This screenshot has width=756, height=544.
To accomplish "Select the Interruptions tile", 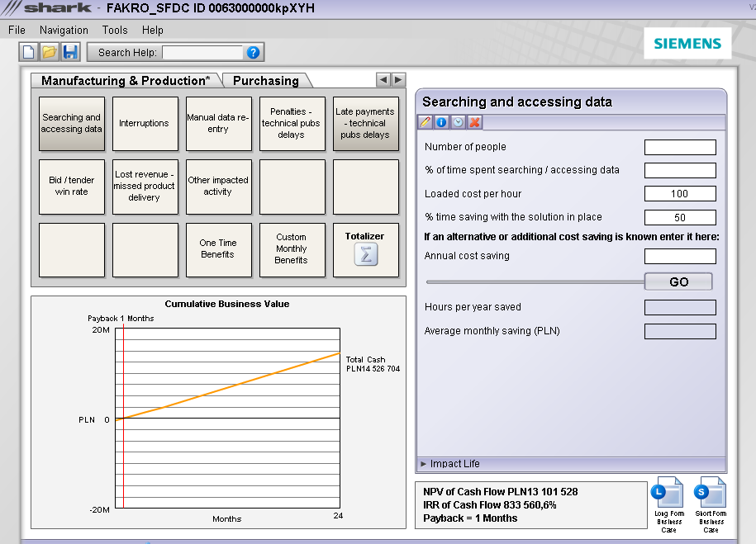I will 145,124.
